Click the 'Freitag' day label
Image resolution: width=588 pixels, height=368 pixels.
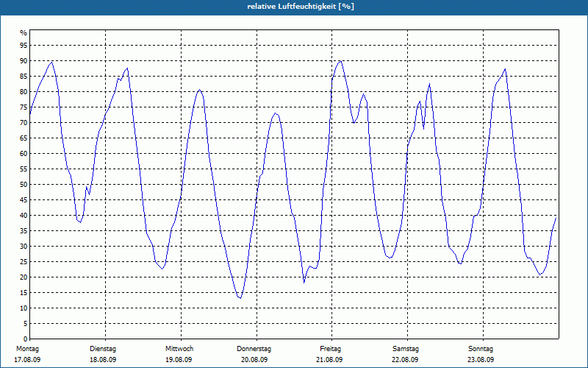[x=330, y=349]
